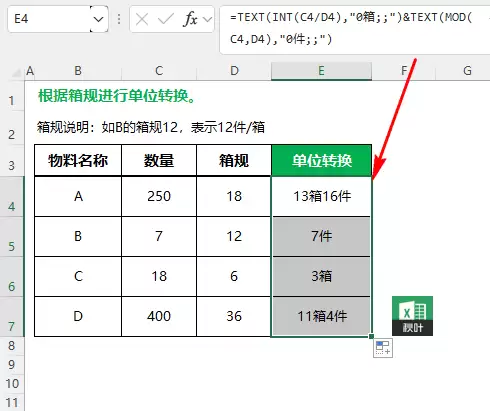The height and width of the screenshot is (411, 490).
Task: Click the Auto Fill Options icon below the table
Action: click(383, 348)
